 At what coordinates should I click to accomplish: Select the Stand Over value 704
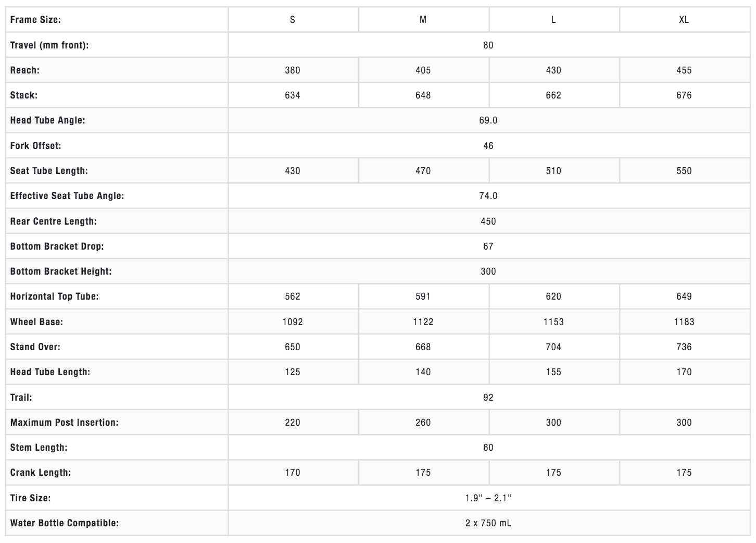point(553,347)
